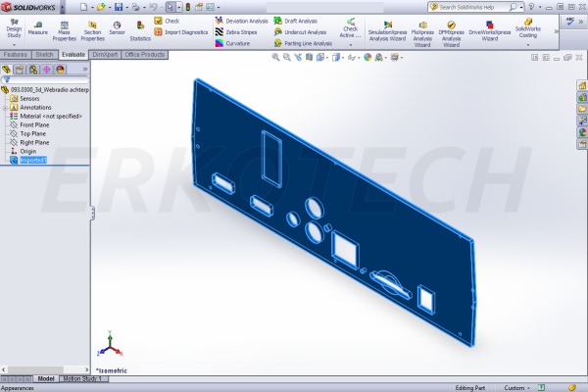
Task: Open SolidWorks Costing tool
Action: pyautogui.click(x=528, y=26)
